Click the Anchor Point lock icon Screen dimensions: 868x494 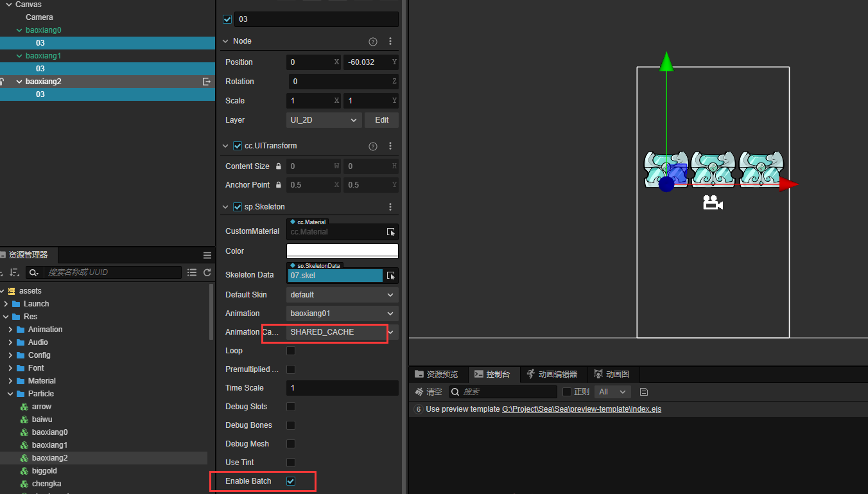278,185
